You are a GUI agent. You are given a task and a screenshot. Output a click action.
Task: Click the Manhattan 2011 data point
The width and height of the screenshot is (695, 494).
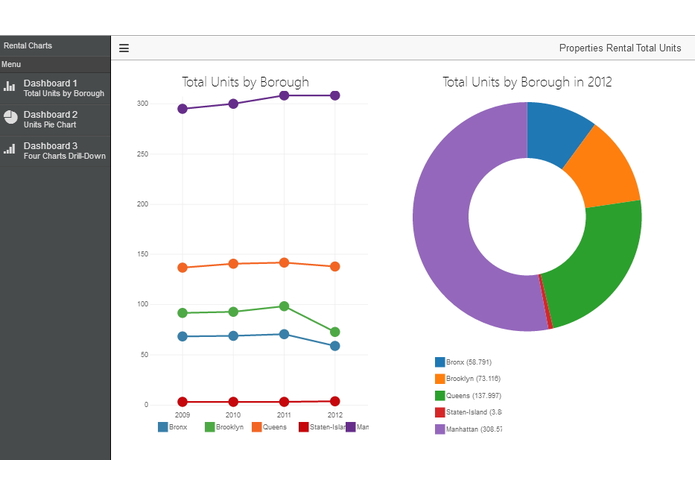(x=284, y=95)
